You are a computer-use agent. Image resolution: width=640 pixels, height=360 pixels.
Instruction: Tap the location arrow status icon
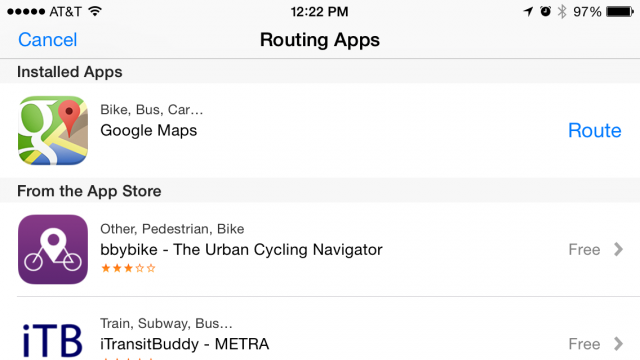click(528, 11)
